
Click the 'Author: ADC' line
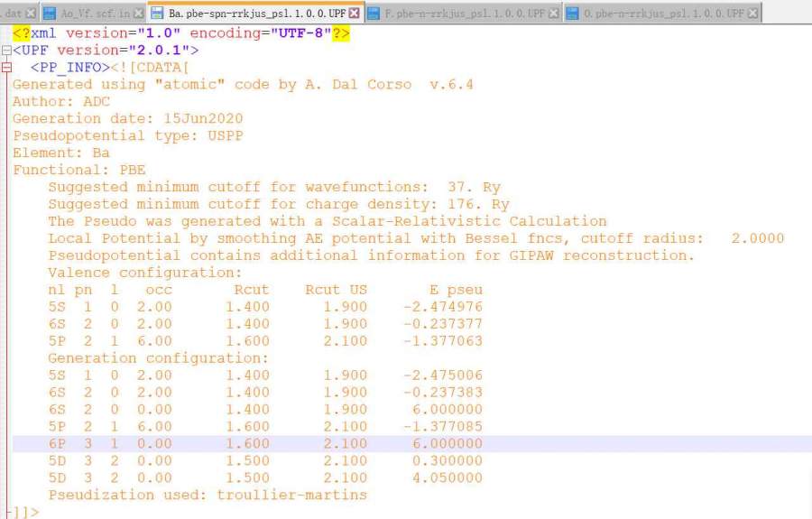click(61, 101)
